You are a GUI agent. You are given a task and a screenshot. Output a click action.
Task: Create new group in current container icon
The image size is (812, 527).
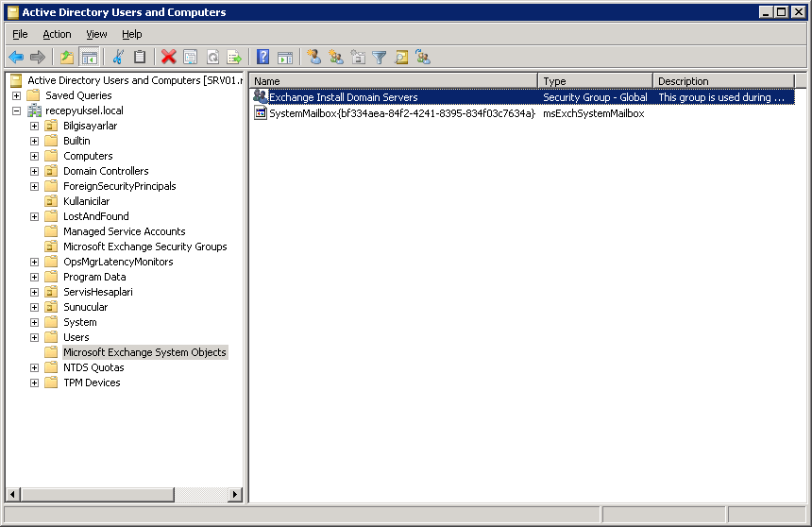tap(335, 57)
